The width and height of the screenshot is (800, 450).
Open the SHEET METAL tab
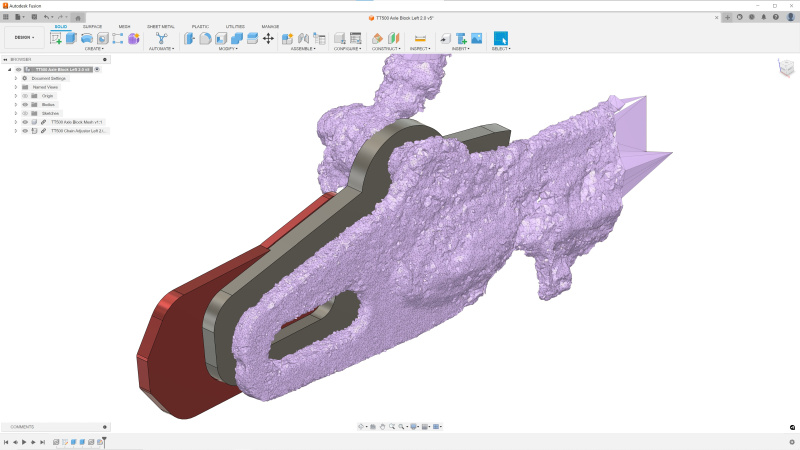(160, 26)
